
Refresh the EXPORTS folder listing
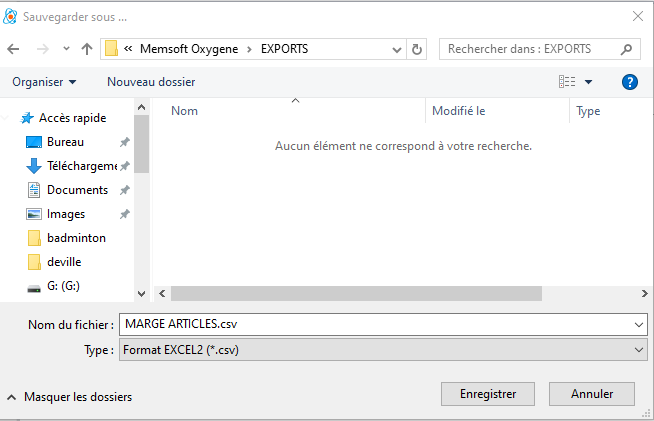pyautogui.click(x=417, y=49)
